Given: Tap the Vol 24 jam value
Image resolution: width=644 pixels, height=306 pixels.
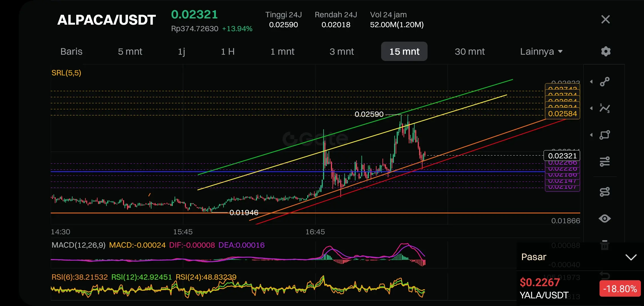Looking at the screenshot, I should (x=397, y=25).
